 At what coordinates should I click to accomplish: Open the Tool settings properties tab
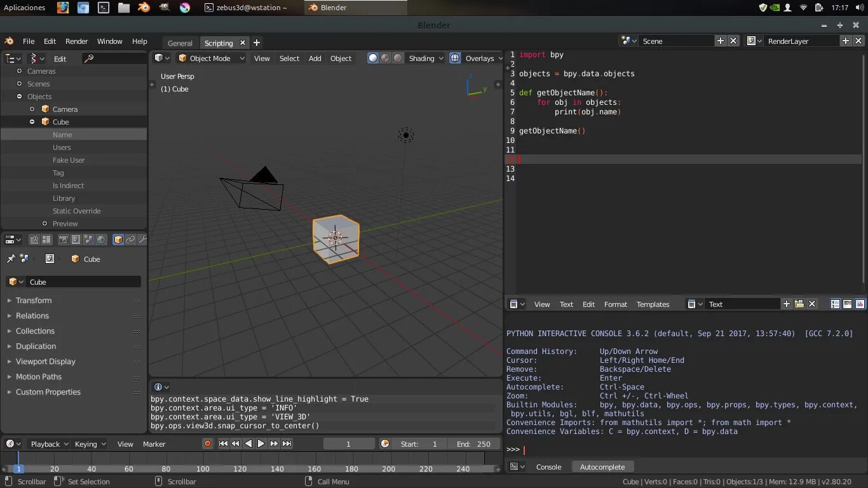(34, 240)
